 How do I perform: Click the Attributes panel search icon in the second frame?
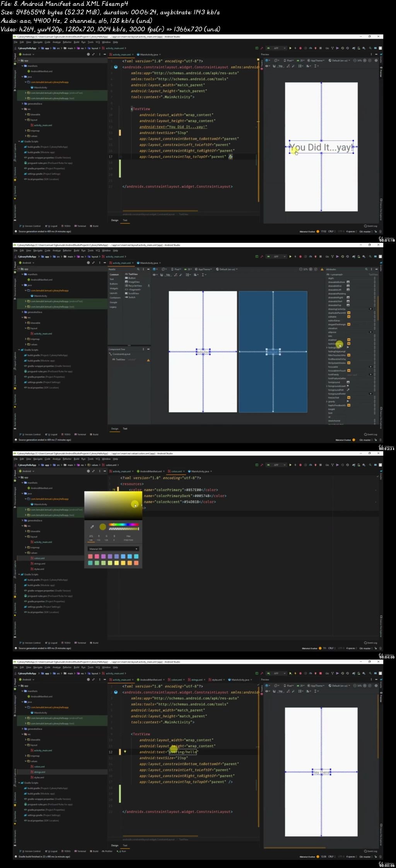pyautogui.click(x=366, y=269)
